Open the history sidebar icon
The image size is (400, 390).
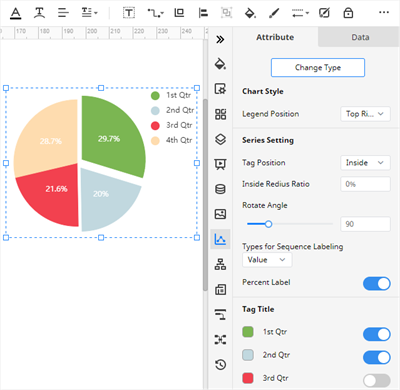pyautogui.click(x=220, y=365)
